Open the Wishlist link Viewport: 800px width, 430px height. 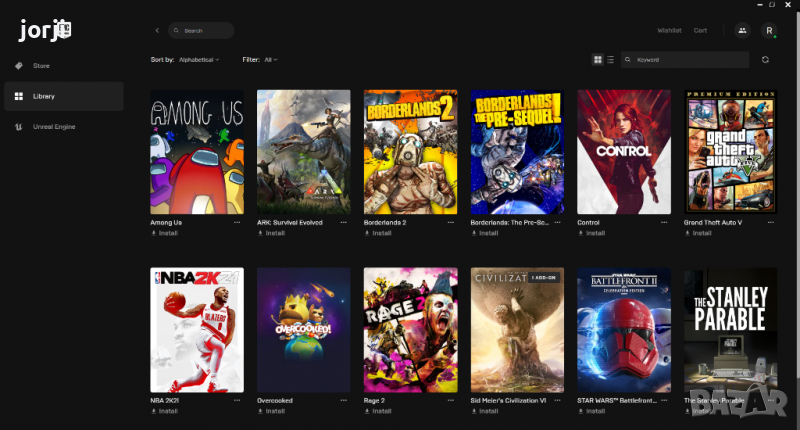(x=669, y=31)
